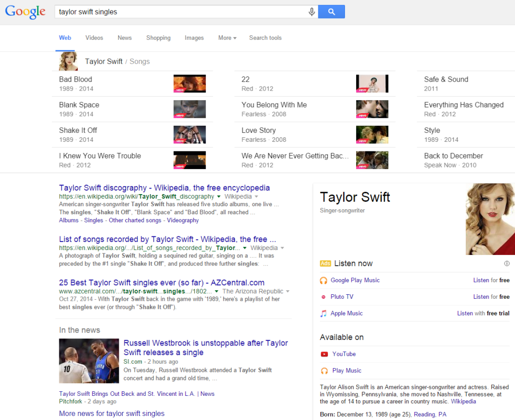Click Listen for free beside Pluto TV
515x420 pixels.
point(491,297)
